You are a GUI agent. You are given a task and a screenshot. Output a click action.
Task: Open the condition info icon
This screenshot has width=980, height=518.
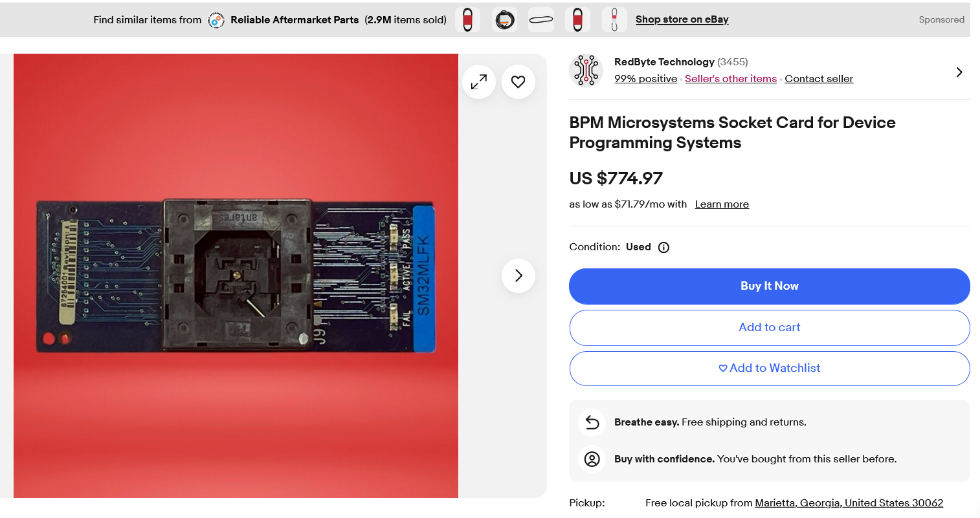(x=663, y=247)
